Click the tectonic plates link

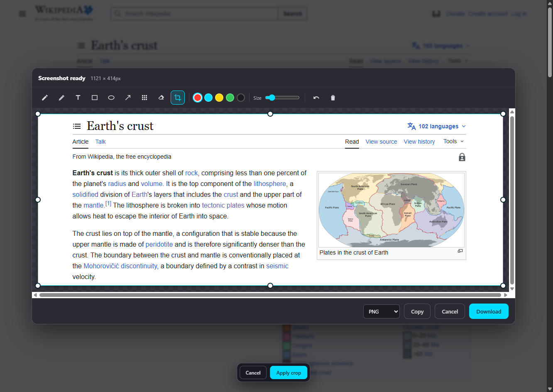223,206
